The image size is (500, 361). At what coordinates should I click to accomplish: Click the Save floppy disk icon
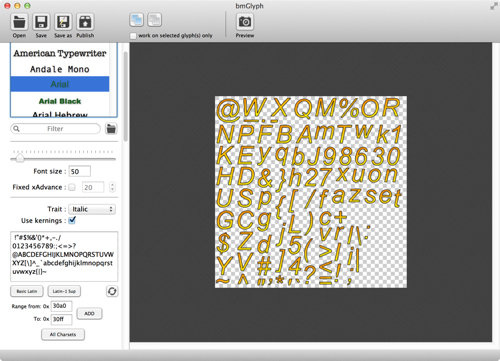tap(41, 22)
